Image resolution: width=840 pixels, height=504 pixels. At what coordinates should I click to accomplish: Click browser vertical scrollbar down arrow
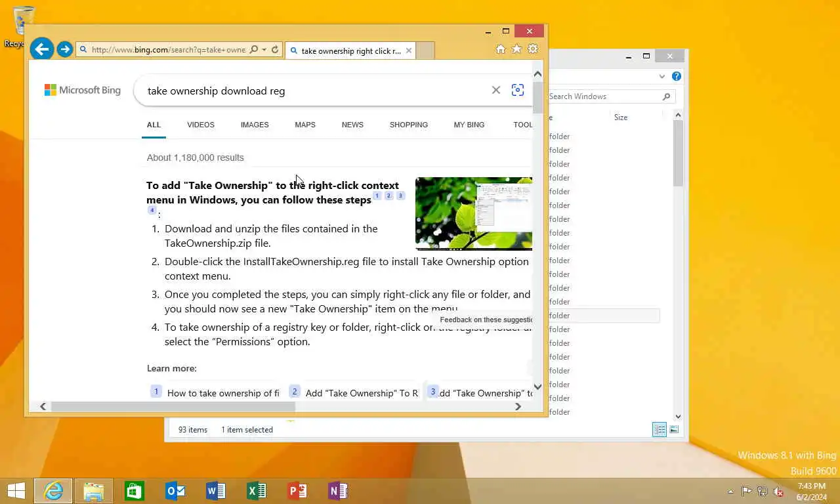537,387
